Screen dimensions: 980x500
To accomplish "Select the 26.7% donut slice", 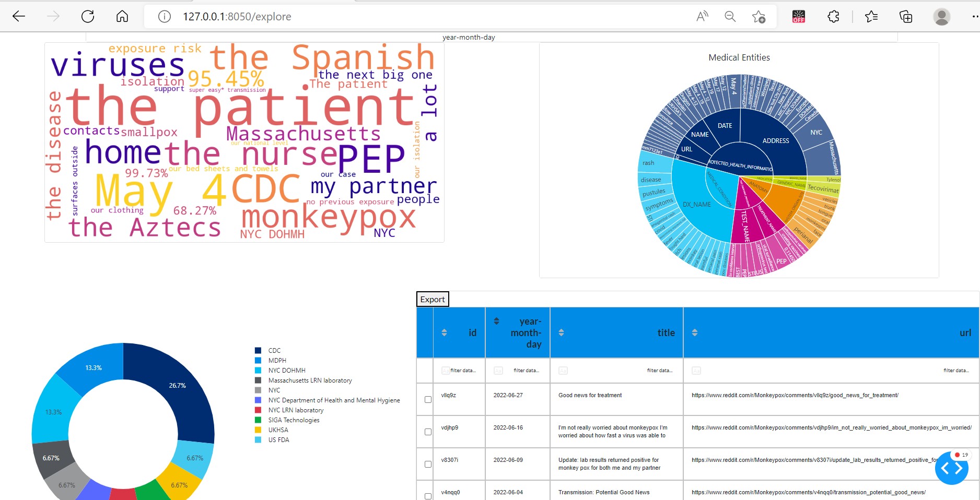I will click(x=178, y=386).
